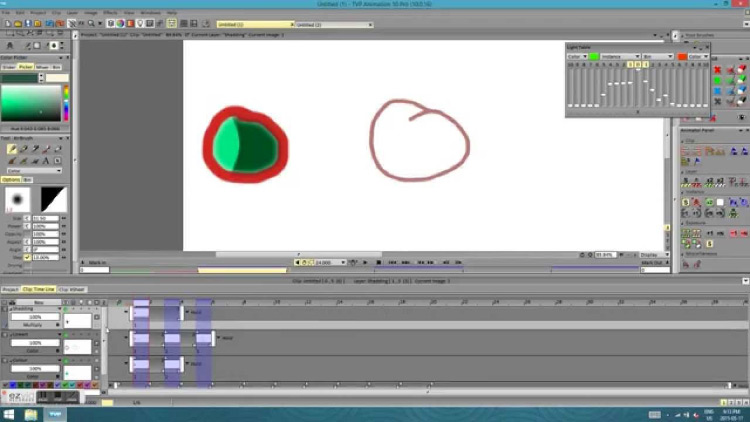
Task: Toggle visibility of the Lineart layer
Action: (66, 335)
